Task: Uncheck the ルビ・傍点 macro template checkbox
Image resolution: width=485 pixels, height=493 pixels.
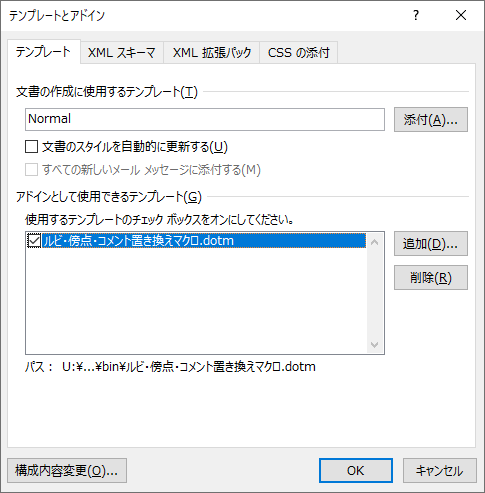Action: 34,241
